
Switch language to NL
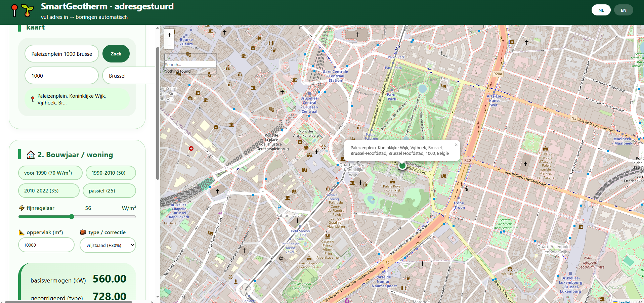(x=601, y=10)
